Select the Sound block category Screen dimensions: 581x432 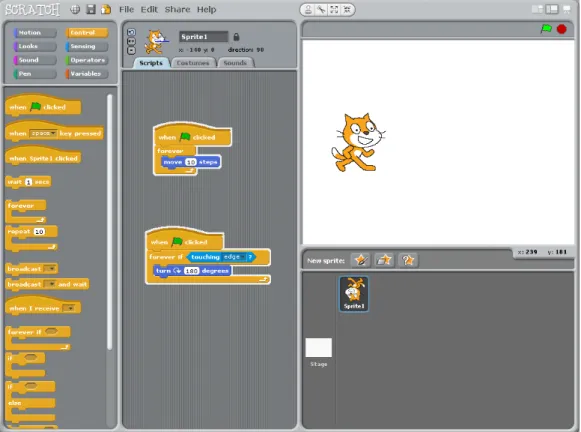pos(35,60)
